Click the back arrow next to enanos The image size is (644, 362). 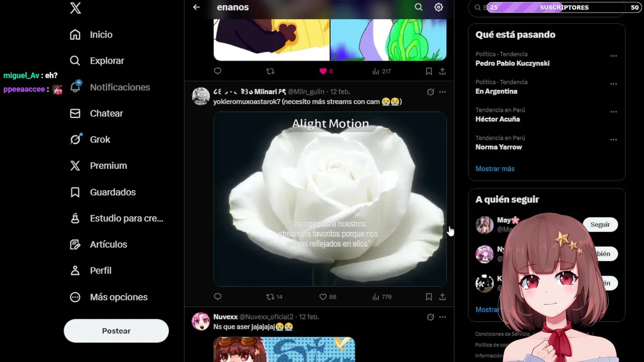click(196, 7)
